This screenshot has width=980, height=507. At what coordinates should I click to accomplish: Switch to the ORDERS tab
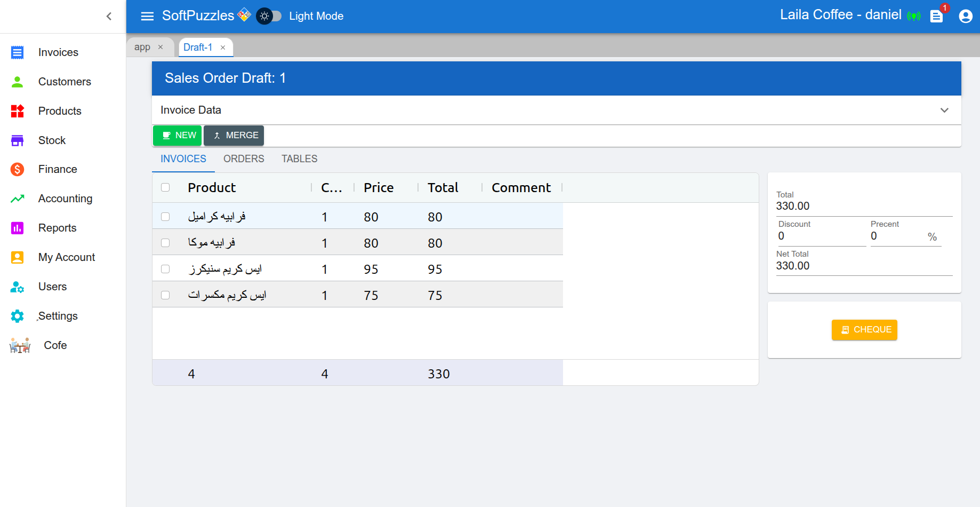point(244,159)
